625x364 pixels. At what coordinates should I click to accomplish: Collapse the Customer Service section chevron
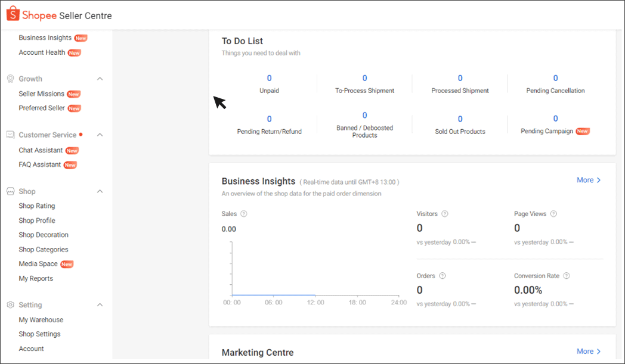(100, 135)
